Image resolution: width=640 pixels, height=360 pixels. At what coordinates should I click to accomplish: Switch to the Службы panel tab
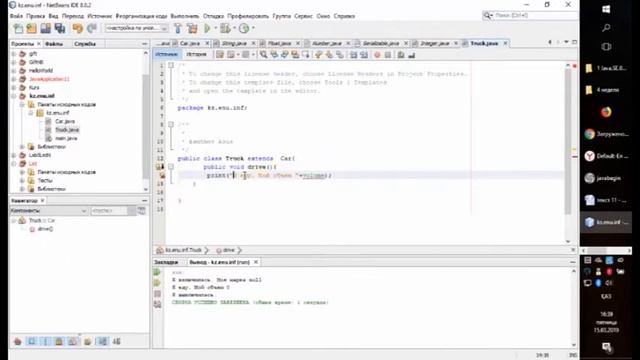tap(85, 44)
